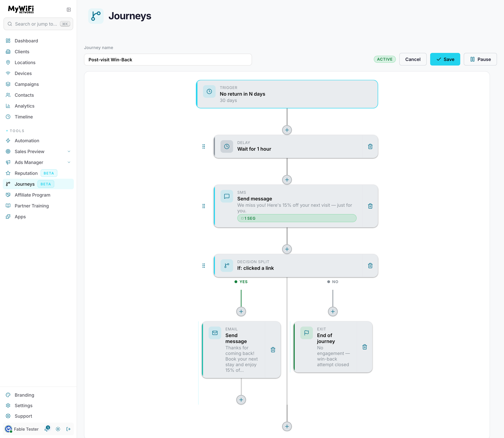Open the Campaigns section
Screen dimensions: 504x438
pos(38,84)
